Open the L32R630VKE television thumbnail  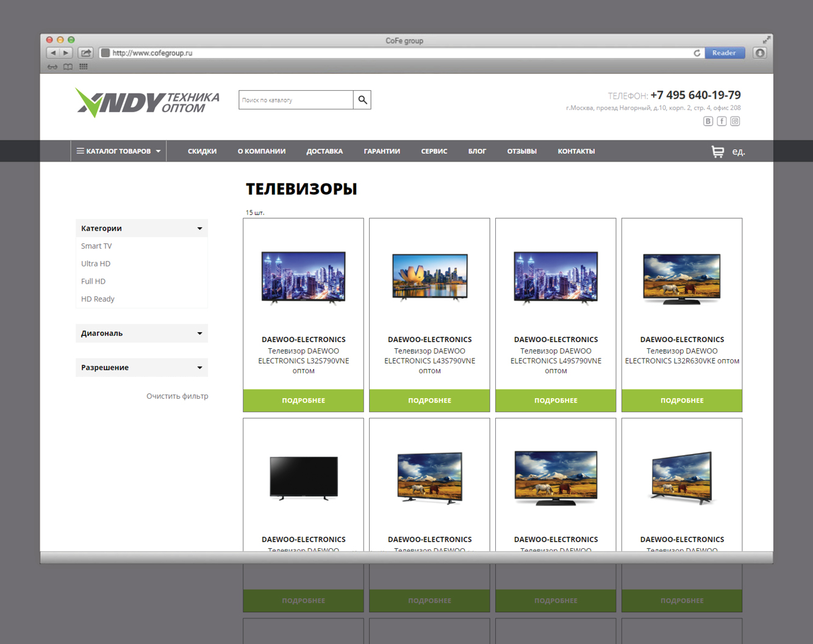(x=682, y=279)
